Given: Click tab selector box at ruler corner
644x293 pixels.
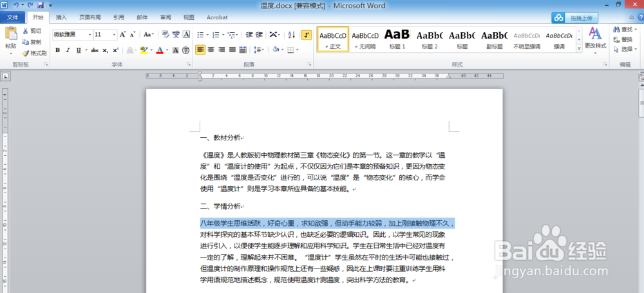Looking at the screenshot, I should coord(6,76).
